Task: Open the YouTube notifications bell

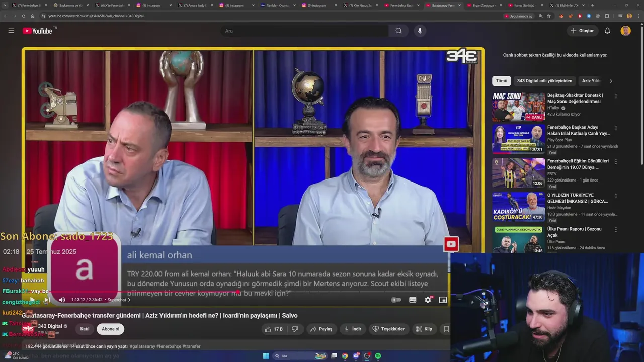Action: [607, 31]
